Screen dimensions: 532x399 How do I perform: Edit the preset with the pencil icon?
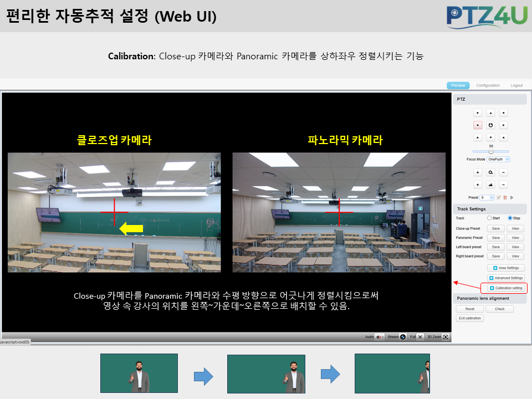tap(499, 197)
